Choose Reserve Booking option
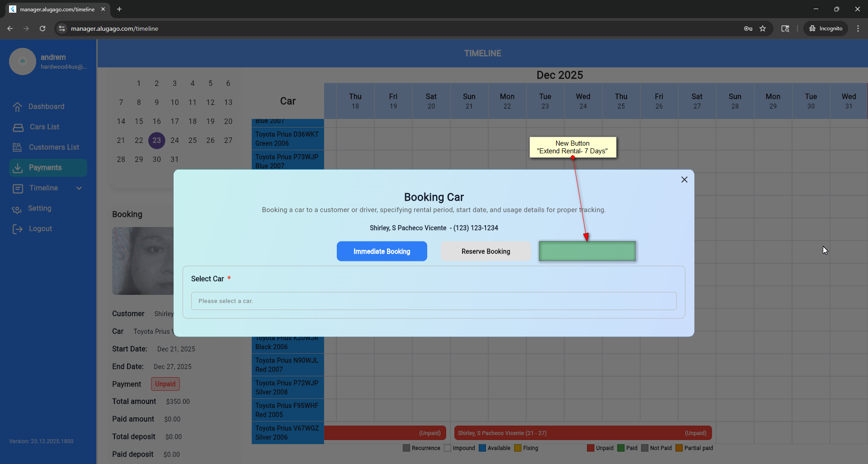This screenshot has height=464, width=868. click(x=486, y=251)
